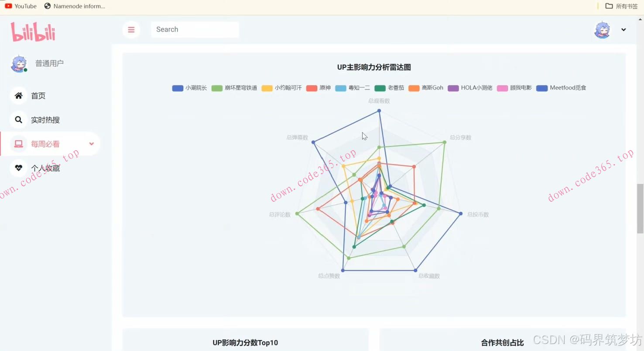Image resolution: width=644 pixels, height=351 pixels.
Task: Open the 所有书签 bookmarks folder
Action: 621,6
